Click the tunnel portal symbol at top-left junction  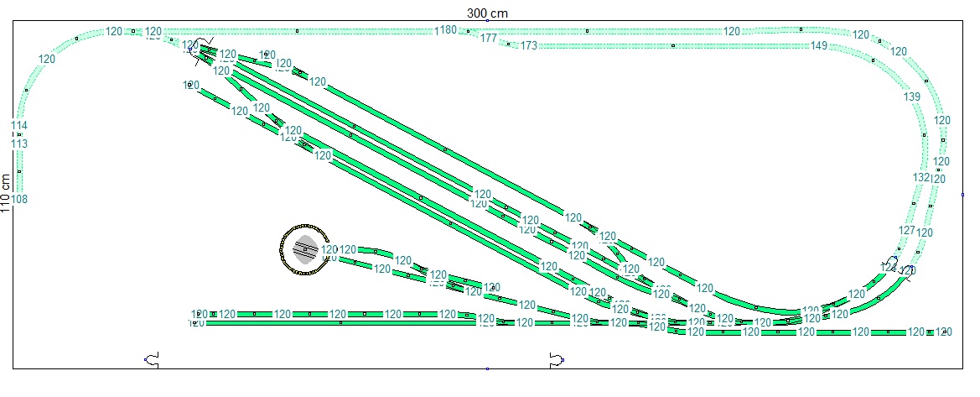pos(202,50)
